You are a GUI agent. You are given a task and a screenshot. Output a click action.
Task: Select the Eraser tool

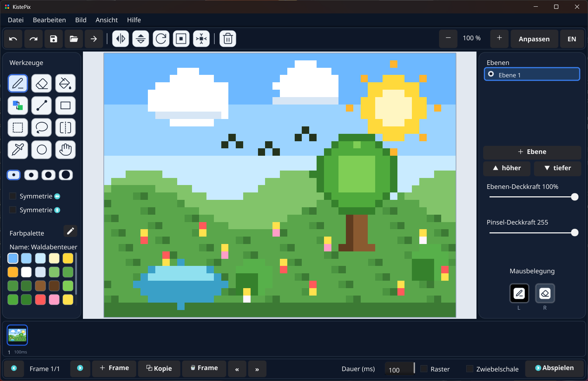click(42, 84)
